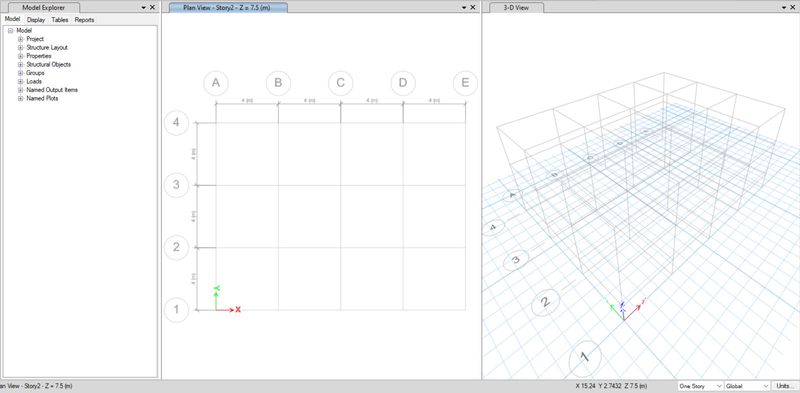Select the Project item in tree
This screenshot has width=800, height=393.
click(35, 39)
